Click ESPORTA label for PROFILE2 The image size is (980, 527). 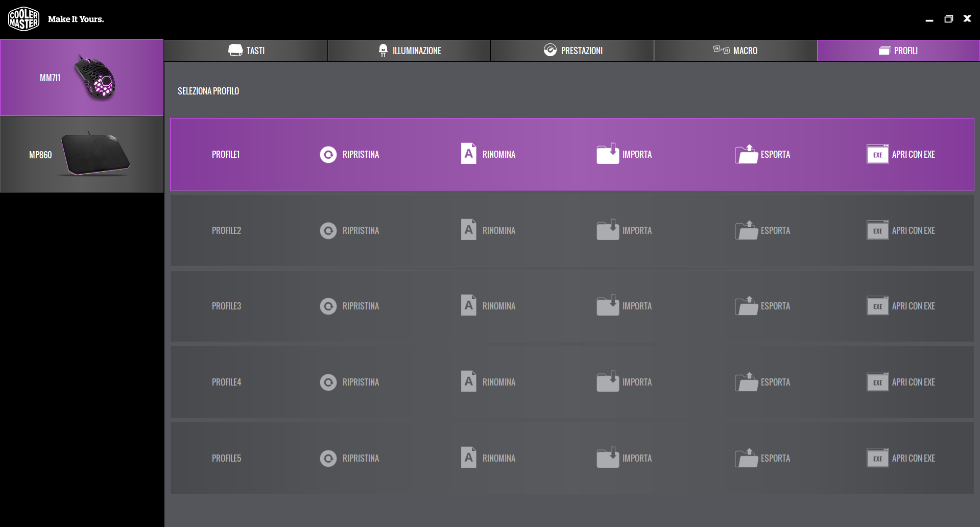[775, 230]
